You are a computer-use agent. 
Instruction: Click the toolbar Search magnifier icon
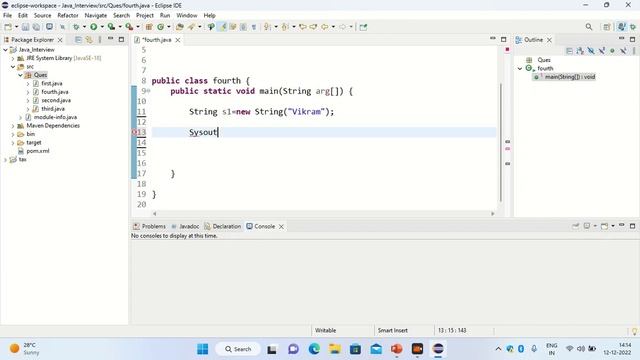point(589,27)
